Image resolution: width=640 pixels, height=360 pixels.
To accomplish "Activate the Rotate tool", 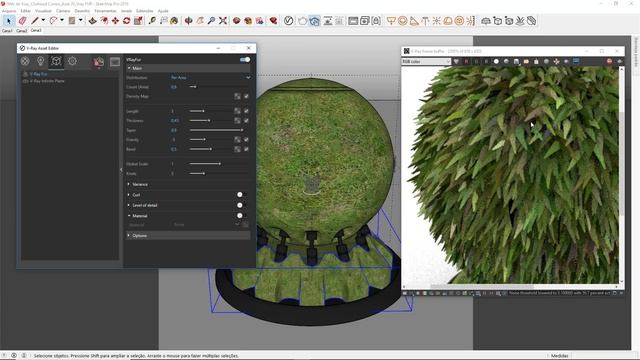I will [x=127, y=20].
